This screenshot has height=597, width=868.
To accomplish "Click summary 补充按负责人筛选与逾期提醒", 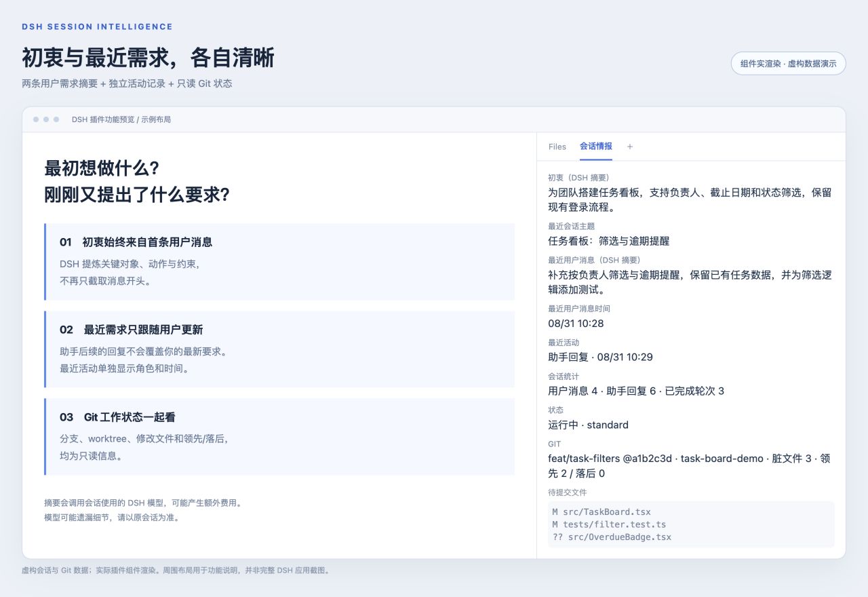I will pyautogui.click(x=616, y=275).
